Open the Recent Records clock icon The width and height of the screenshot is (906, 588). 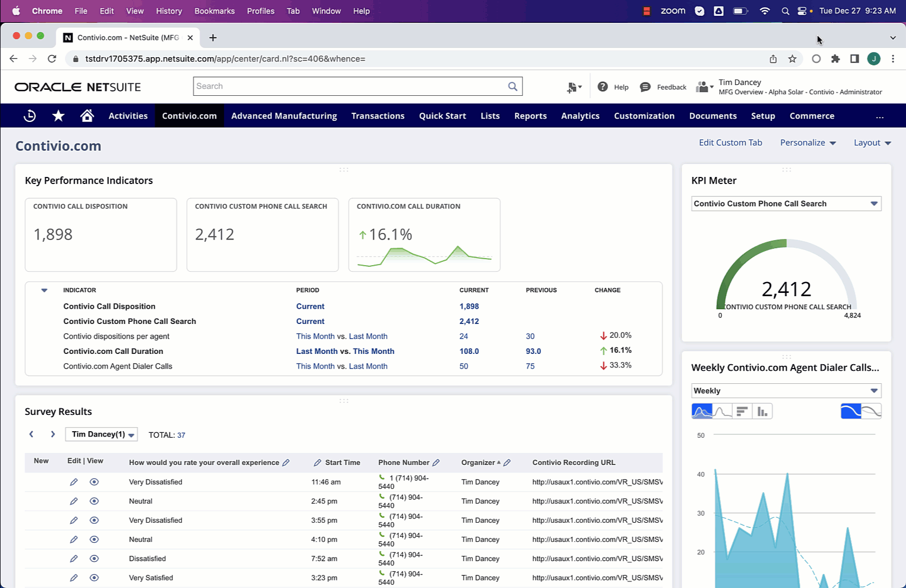[x=30, y=116]
